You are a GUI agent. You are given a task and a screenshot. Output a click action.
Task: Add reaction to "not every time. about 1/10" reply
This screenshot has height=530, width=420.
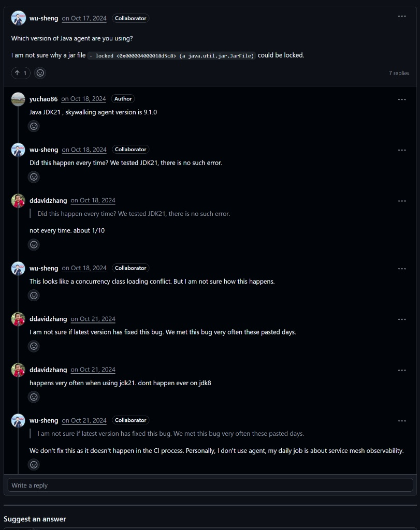point(34,244)
